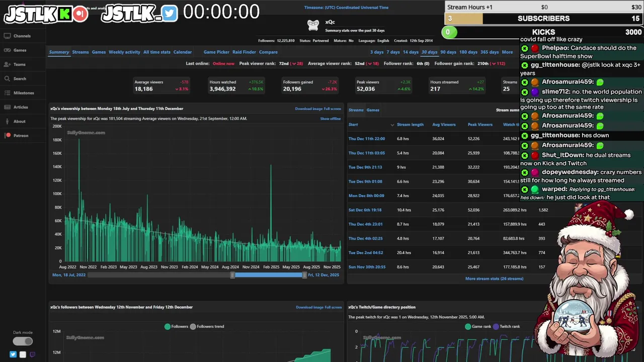Sort the streams table by the Start column
The width and height of the screenshot is (644, 362).
(353, 125)
